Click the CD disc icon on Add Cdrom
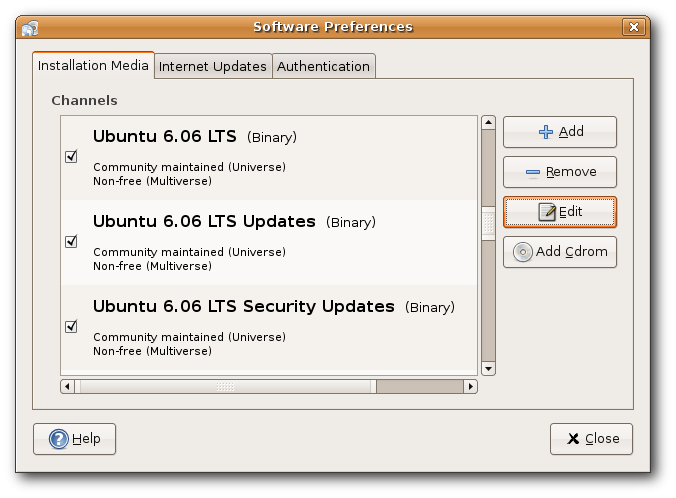The height and width of the screenshot is (498, 676). [x=523, y=252]
